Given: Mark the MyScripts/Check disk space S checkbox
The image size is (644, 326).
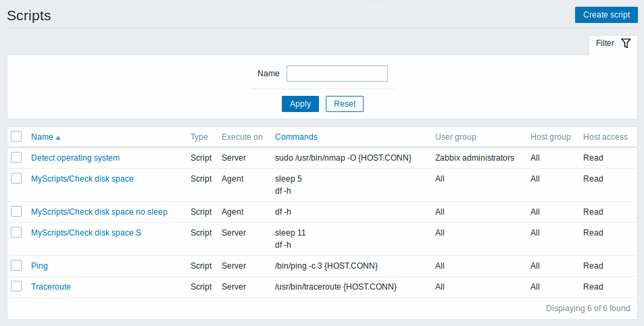Looking at the screenshot, I should 16,232.
